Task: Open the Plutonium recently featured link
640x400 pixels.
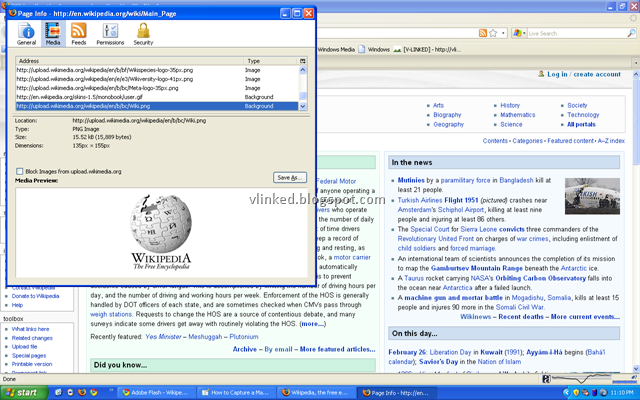Action: click(244, 337)
